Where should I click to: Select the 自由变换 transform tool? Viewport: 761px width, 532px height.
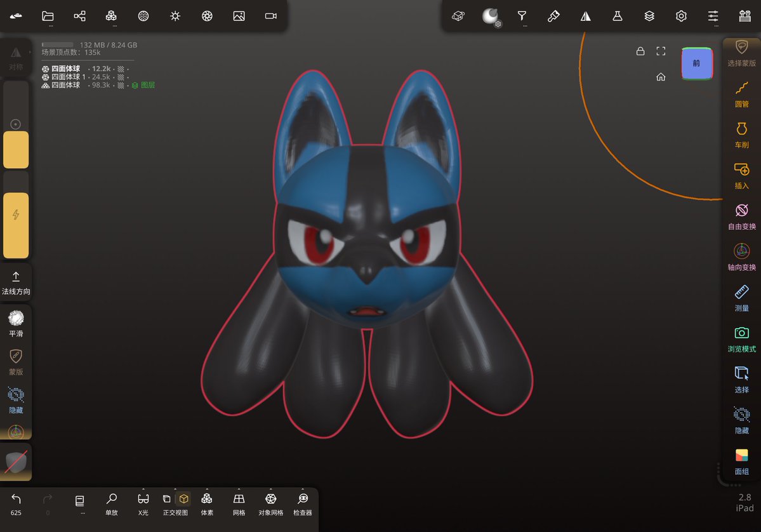tap(741, 216)
